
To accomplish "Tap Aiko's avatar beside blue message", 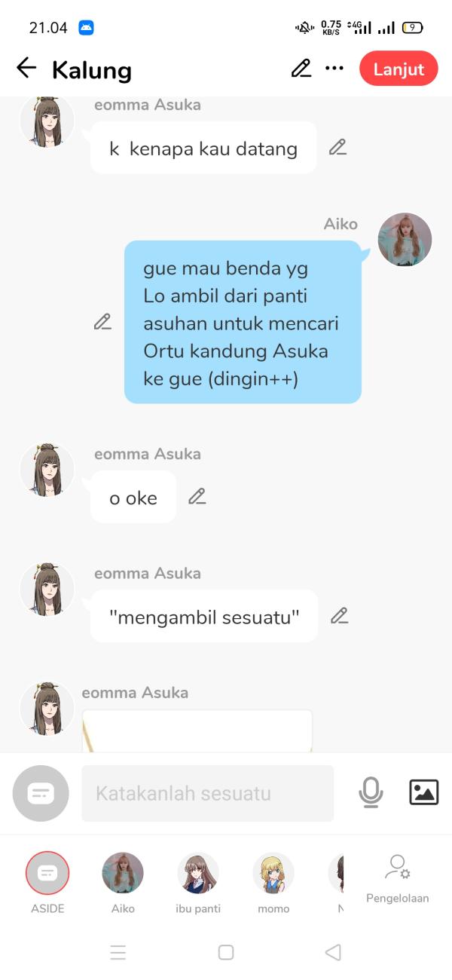I will (405, 240).
